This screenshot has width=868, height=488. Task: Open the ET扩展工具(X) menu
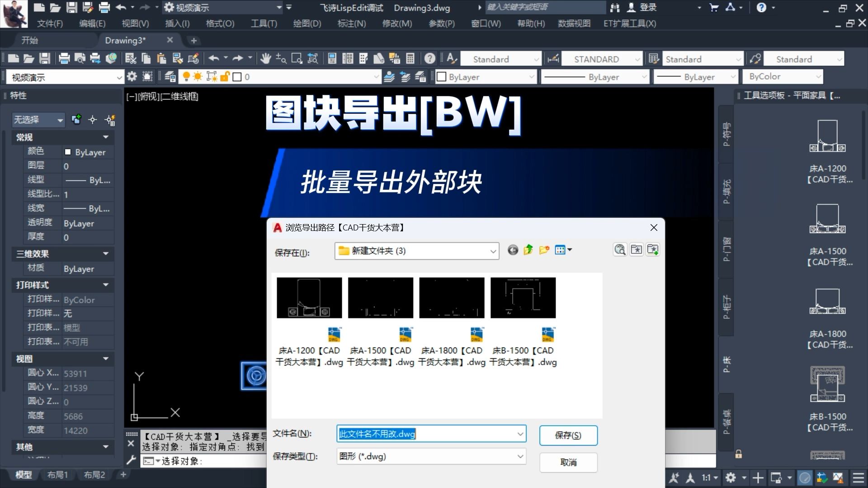[629, 23]
